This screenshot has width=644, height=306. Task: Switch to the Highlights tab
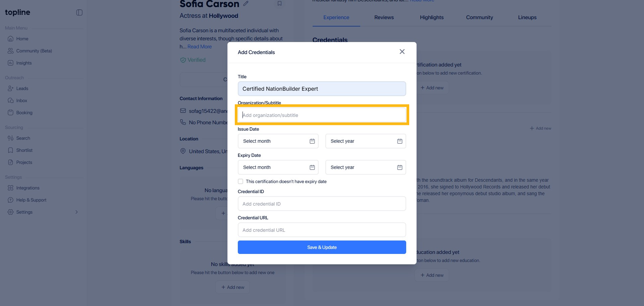(x=431, y=17)
